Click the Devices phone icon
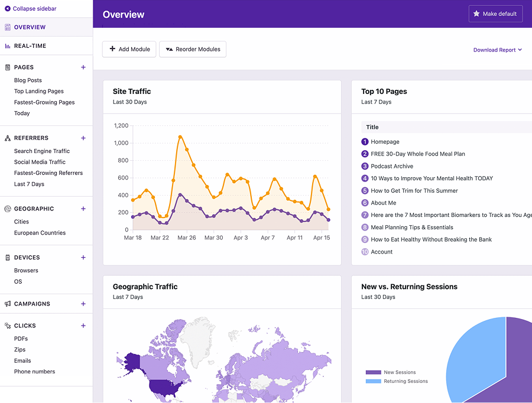This screenshot has width=532, height=403. (x=8, y=258)
